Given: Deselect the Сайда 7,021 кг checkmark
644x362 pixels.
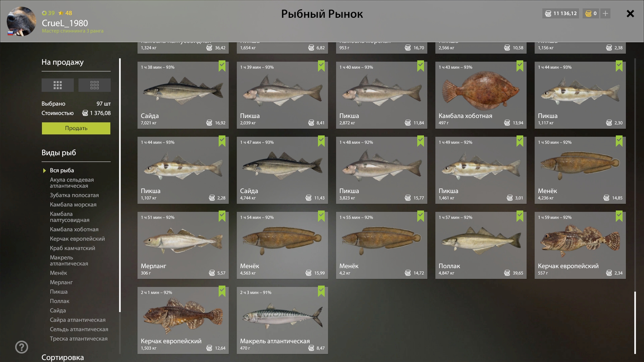Looking at the screenshot, I should 222,66.
